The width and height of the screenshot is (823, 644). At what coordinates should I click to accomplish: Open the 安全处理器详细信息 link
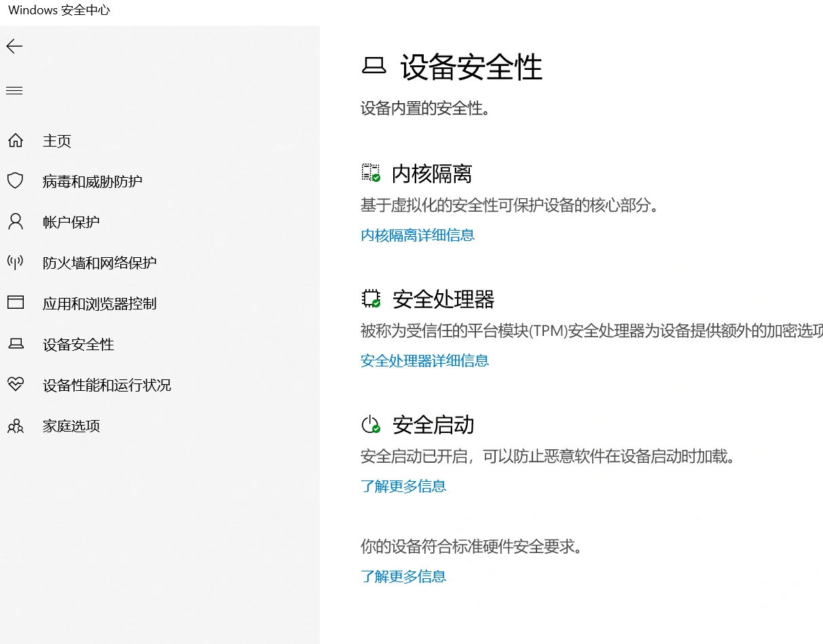(x=424, y=360)
